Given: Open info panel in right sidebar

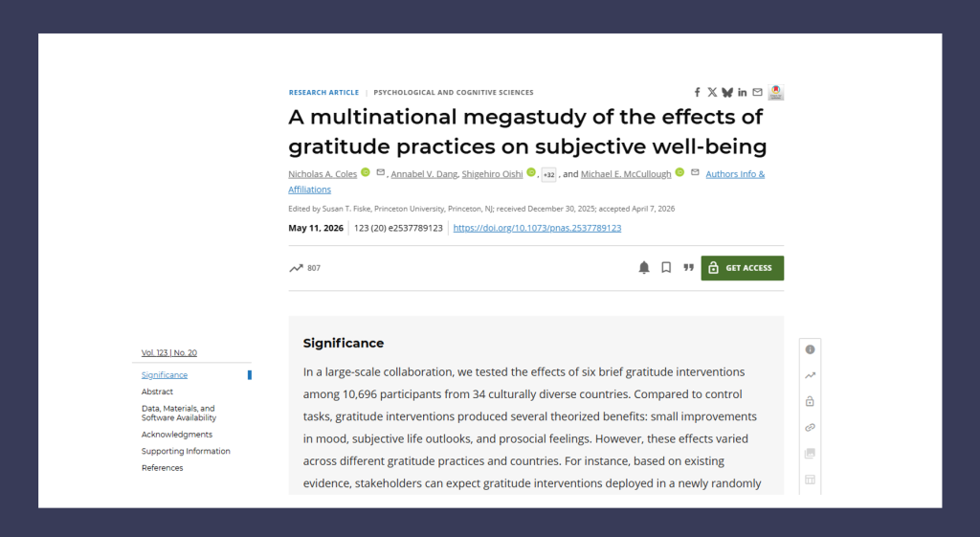Looking at the screenshot, I should coord(810,349).
